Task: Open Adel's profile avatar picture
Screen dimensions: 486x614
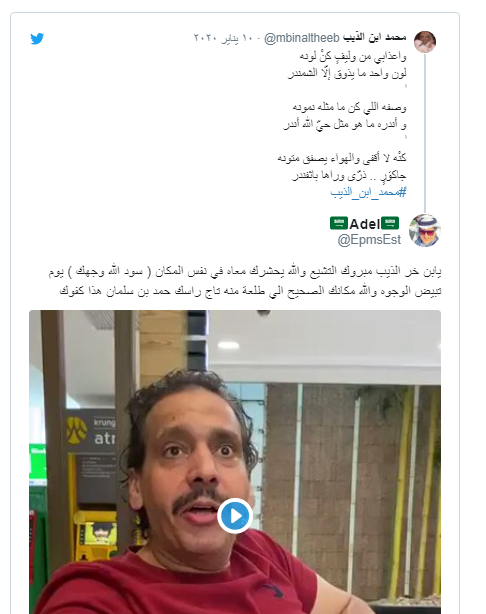Action: click(425, 230)
